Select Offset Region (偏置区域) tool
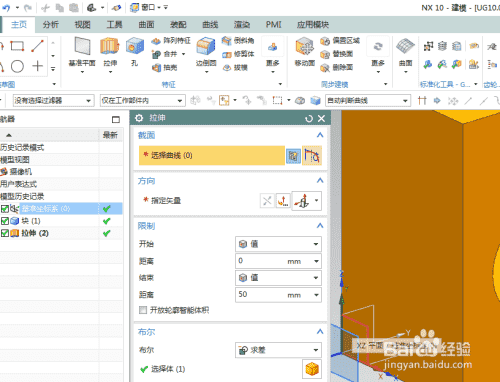The height and width of the screenshot is (382, 500). [340, 41]
